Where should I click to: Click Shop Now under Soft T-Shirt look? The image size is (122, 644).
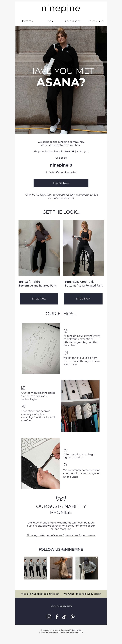(x=39, y=299)
